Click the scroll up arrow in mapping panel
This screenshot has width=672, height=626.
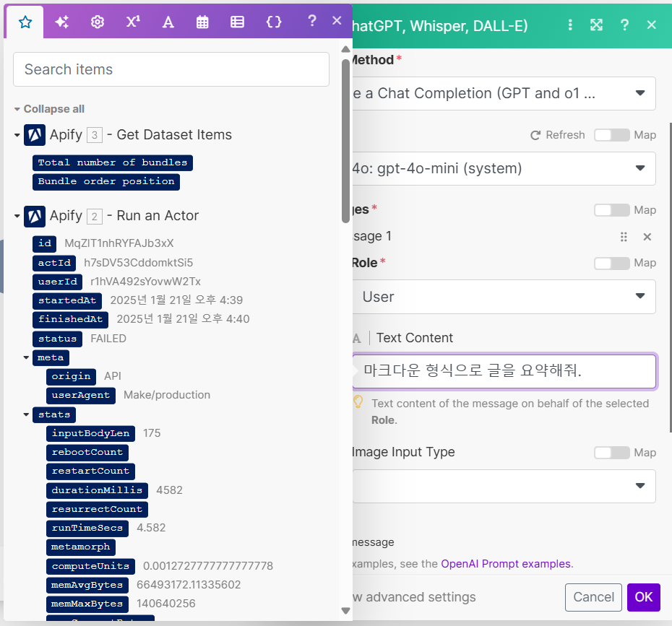click(345, 49)
